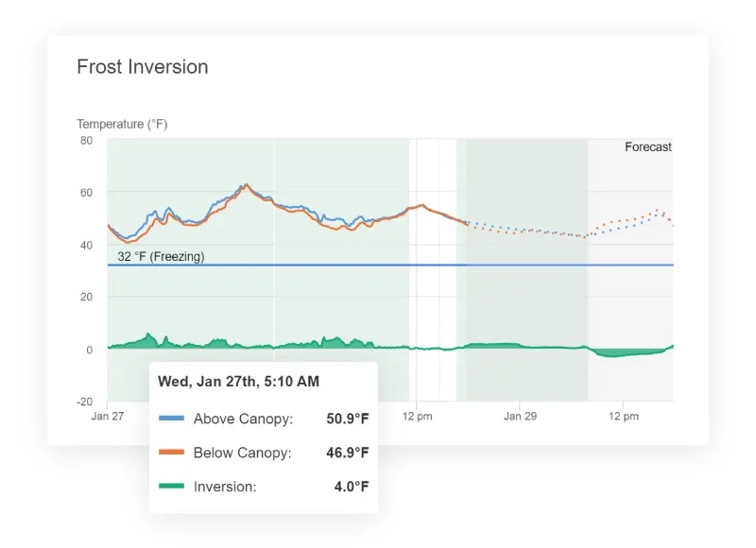
Task: Click the 80 tick on temperature axis
Action: click(86, 141)
